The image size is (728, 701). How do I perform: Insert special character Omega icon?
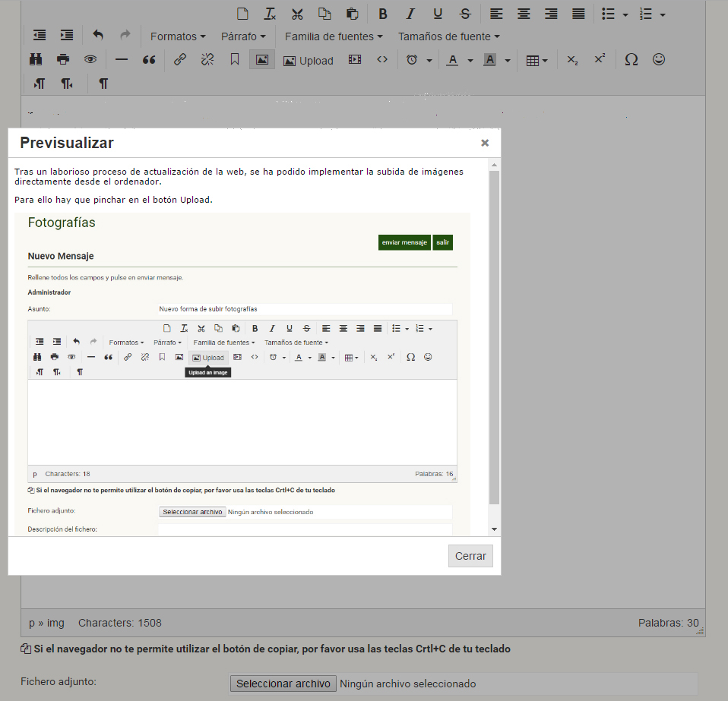[x=631, y=59]
